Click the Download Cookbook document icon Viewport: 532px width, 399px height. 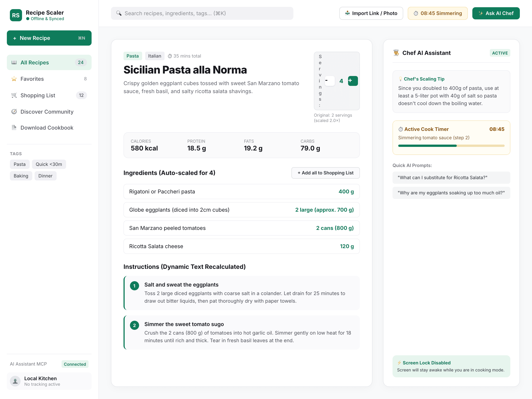[x=14, y=128]
